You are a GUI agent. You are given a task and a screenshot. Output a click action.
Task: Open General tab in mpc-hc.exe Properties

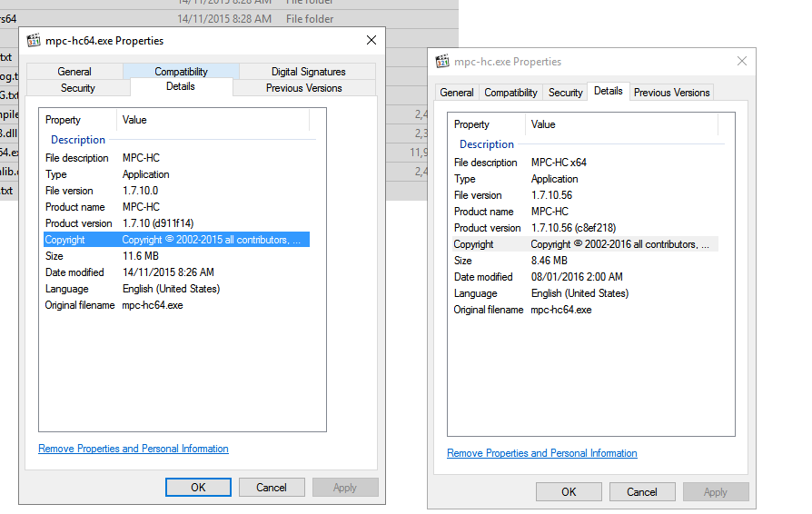(457, 93)
